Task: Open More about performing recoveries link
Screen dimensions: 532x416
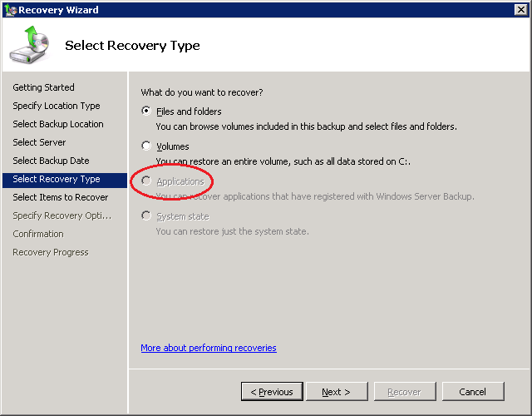Action: (x=208, y=348)
